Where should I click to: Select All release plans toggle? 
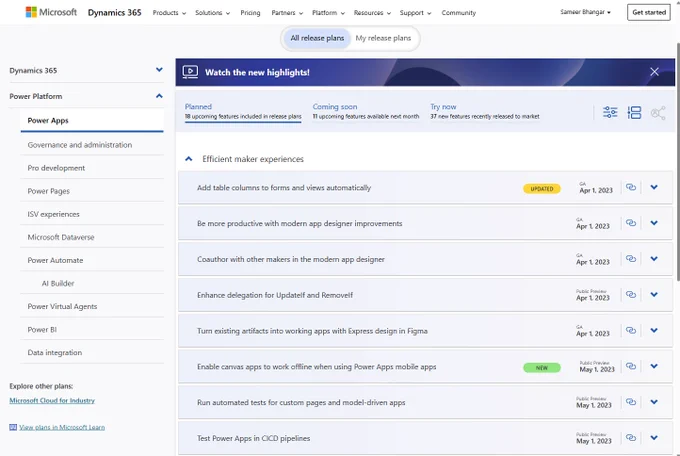pos(317,38)
